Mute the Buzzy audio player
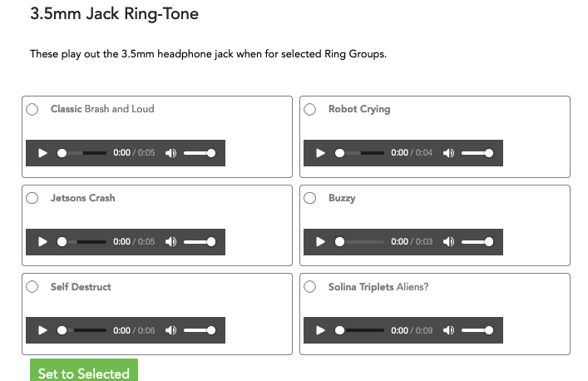 449,242
